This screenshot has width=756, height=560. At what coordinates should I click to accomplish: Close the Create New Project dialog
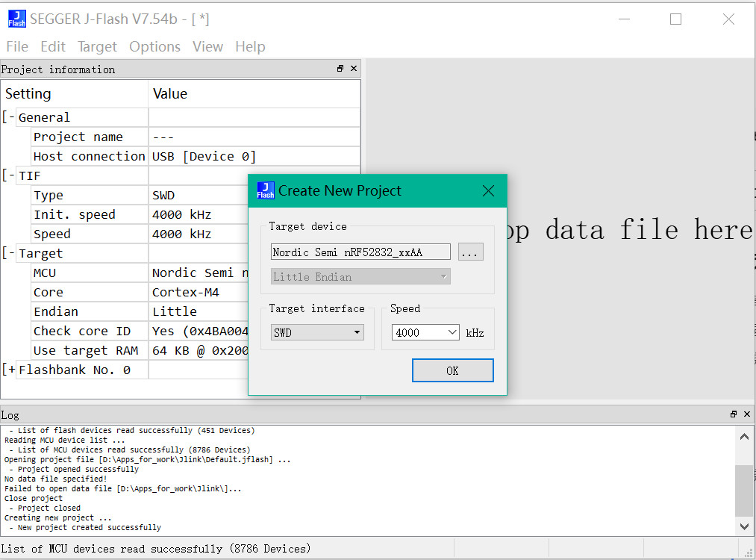pyautogui.click(x=488, y=191)
